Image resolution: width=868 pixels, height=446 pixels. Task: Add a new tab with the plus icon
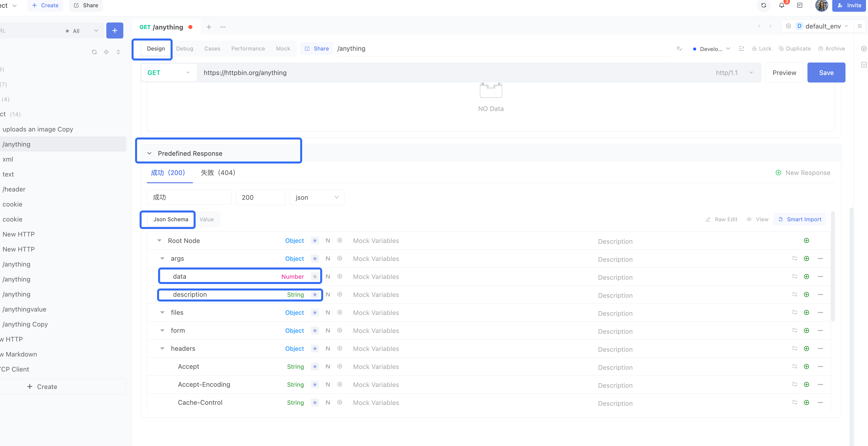pos(209,27)
